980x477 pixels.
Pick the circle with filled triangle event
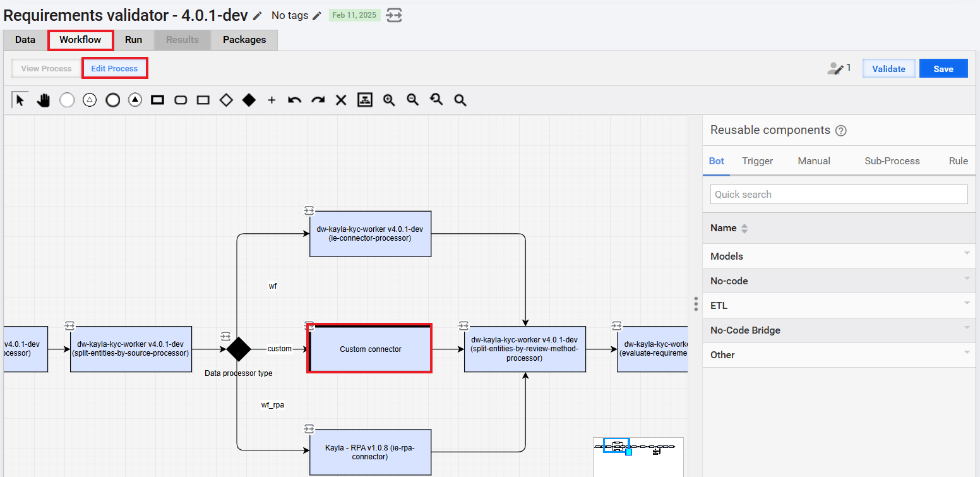point(135,100)
